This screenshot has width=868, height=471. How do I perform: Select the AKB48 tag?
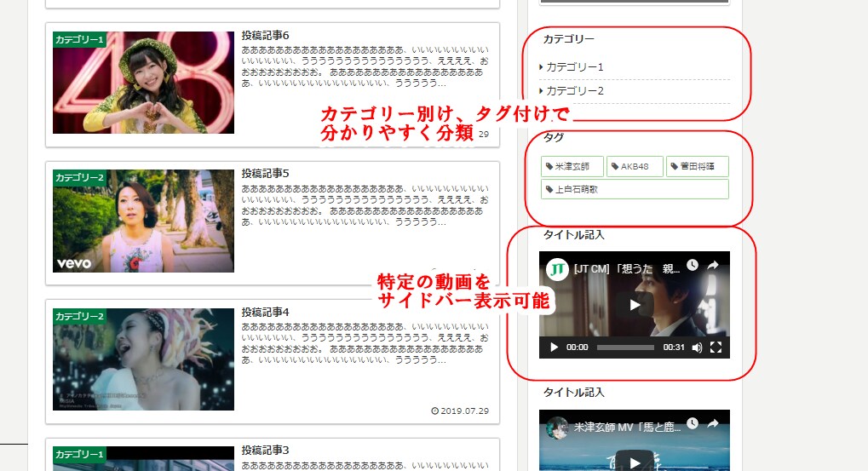[x=635, y=167]
